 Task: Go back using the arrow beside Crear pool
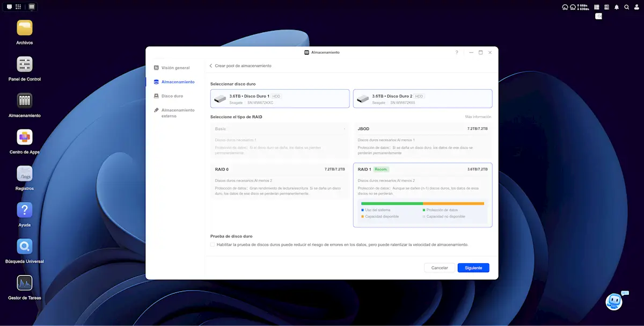click(211, 66)
